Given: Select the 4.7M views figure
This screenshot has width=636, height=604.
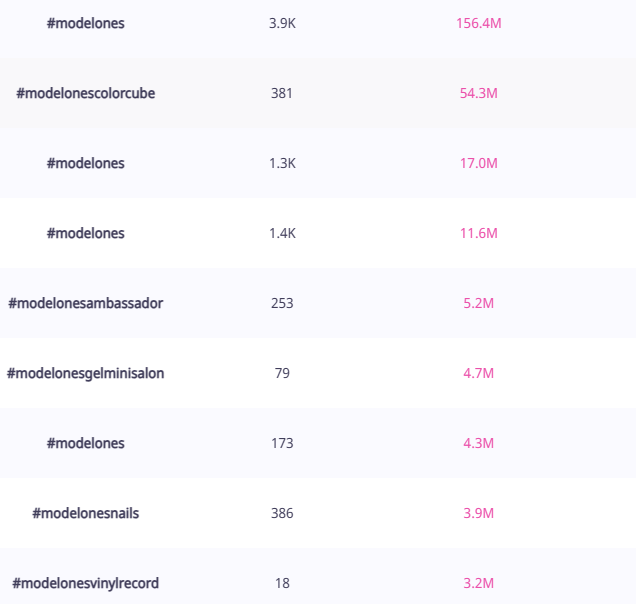Looking at the screenshot, I should pyautogui.click(x=478, y=373).
